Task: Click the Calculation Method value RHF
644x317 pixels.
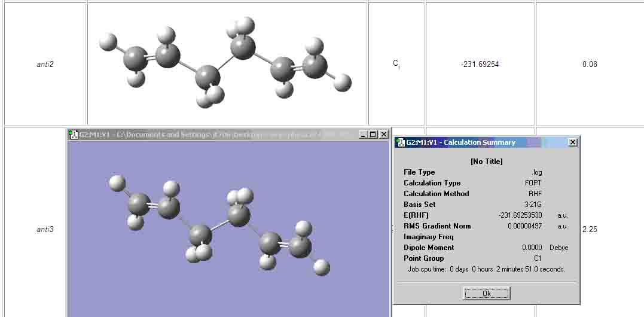Action: point(535,193)
